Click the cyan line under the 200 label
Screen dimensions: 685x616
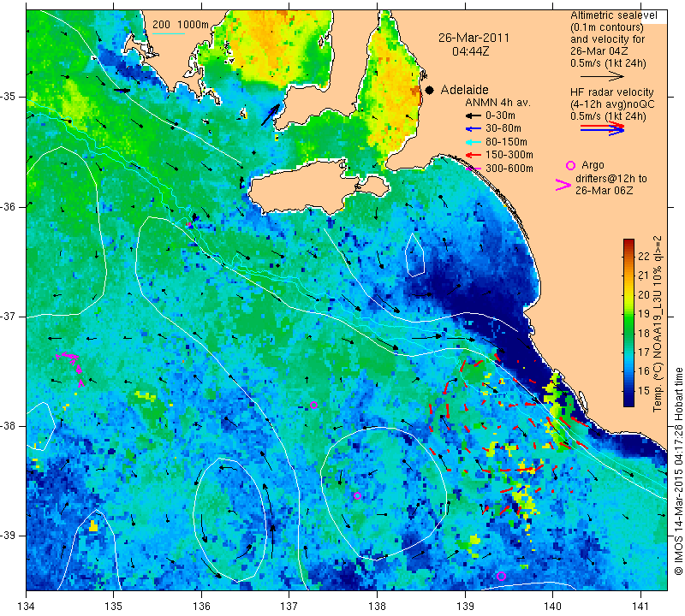pos(168,33)
